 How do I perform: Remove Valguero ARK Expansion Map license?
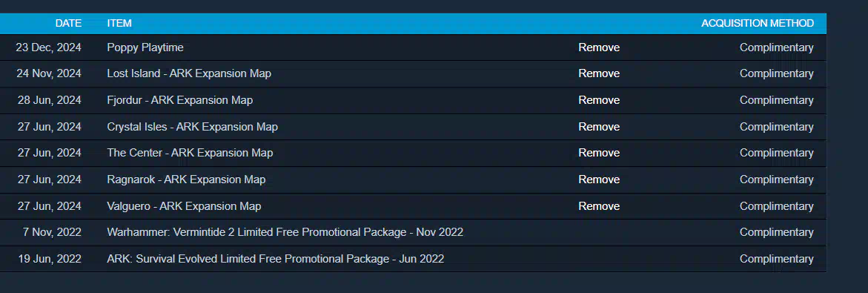pos(599,206)
